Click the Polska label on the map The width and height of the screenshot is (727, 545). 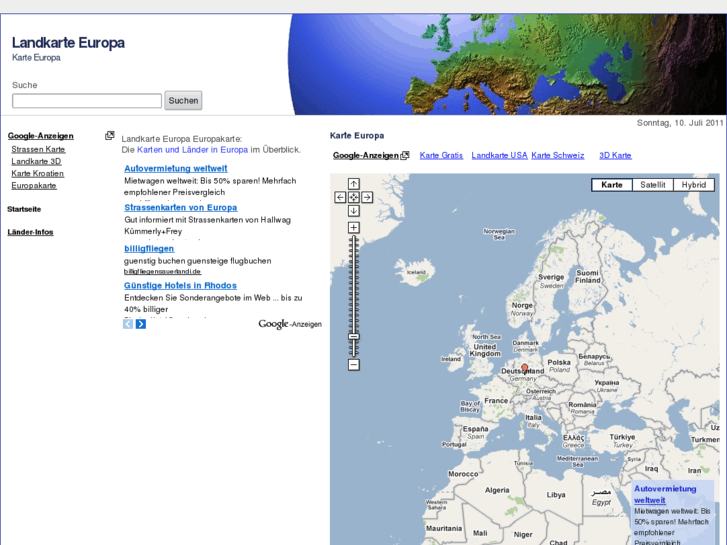[x=559, y=362]
